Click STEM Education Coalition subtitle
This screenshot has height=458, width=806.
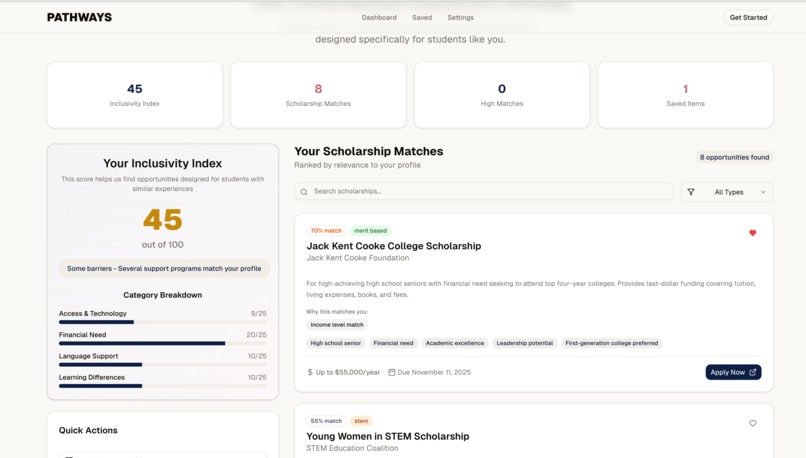coord(352,448)
